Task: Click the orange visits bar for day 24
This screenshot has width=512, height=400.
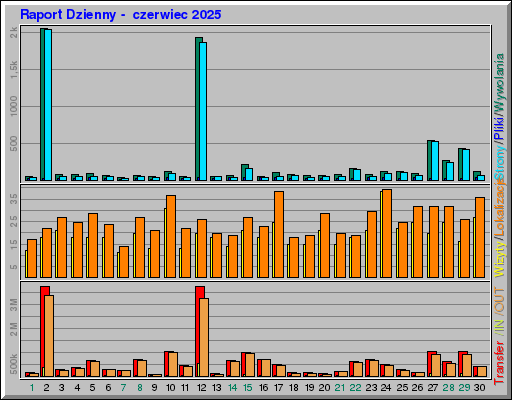Action: [x=387, y=233]
